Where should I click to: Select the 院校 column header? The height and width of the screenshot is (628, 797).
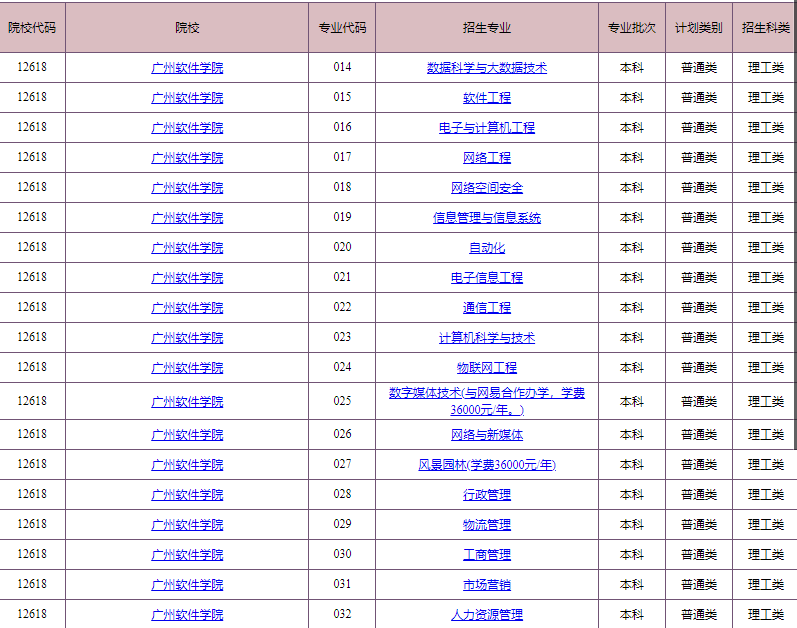(x=187, y=27)
